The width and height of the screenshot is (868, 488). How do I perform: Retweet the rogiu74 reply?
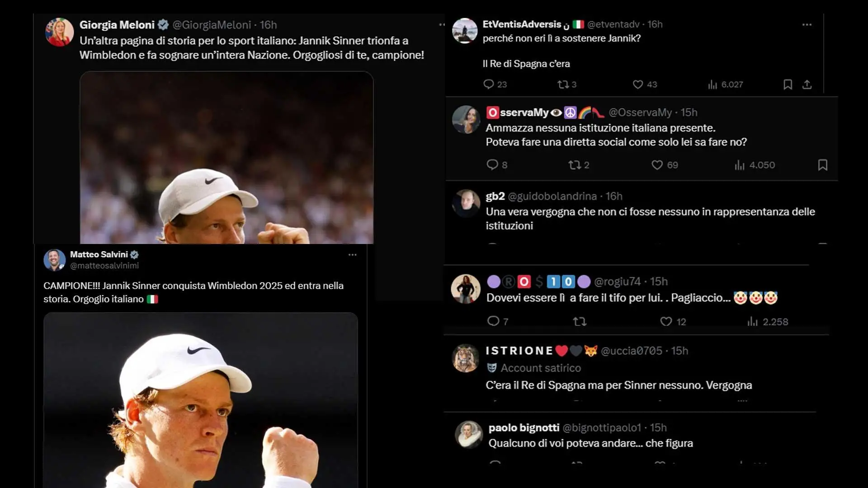tap(580, 321)
